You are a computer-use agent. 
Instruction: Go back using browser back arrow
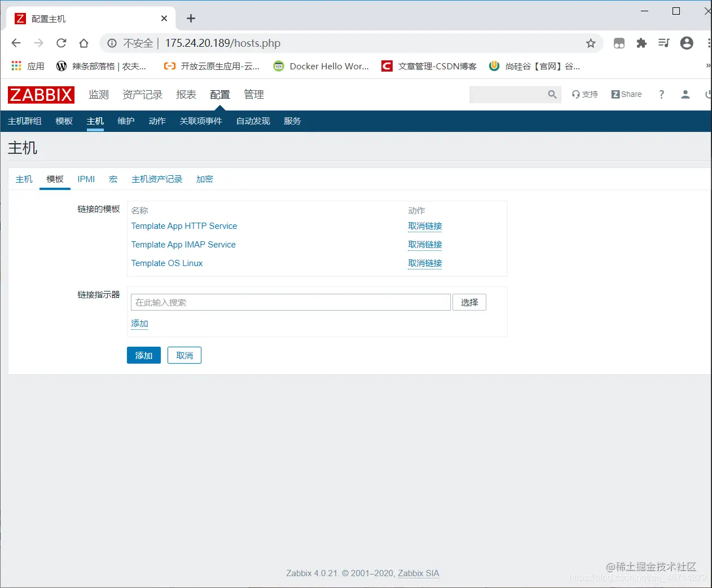(16, 43)
